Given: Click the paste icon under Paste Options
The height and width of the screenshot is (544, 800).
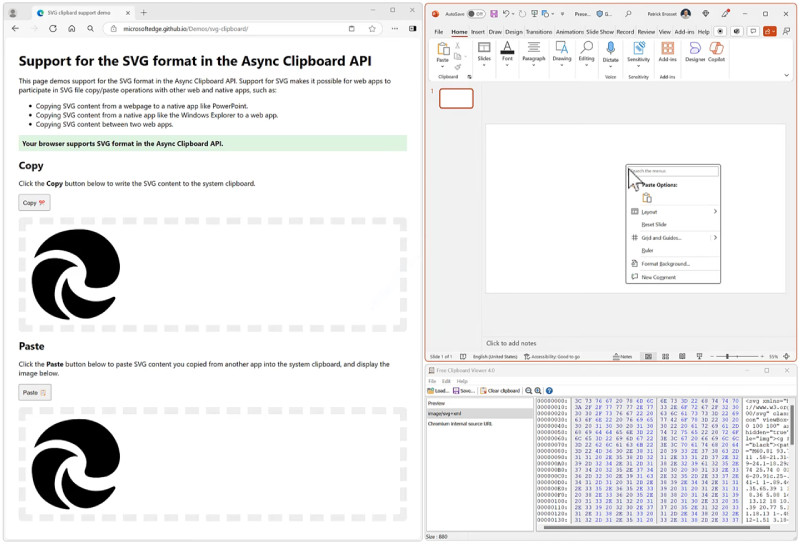Looking at the screenshot, I should (647, 198).
